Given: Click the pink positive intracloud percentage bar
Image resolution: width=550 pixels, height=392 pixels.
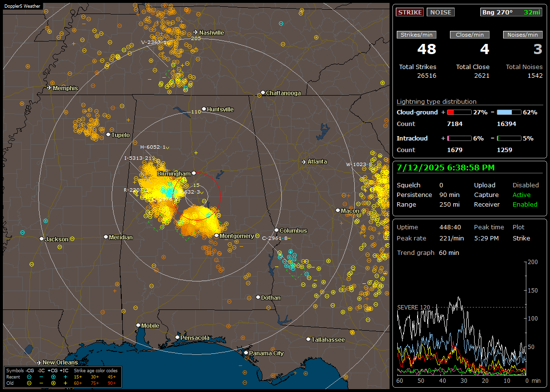Looking at the screenshot, I should point(460,139).
